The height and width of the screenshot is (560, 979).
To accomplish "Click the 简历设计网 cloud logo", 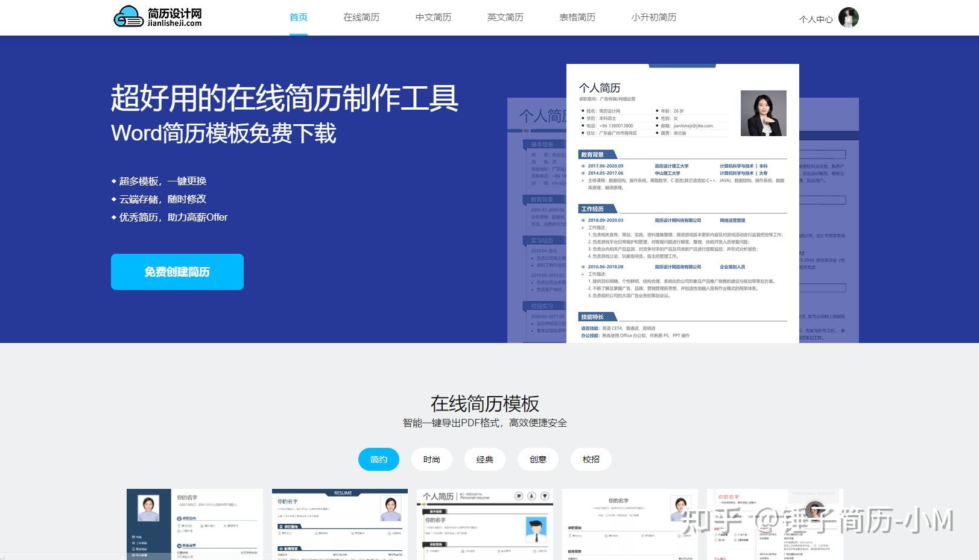I will point(158,16).
